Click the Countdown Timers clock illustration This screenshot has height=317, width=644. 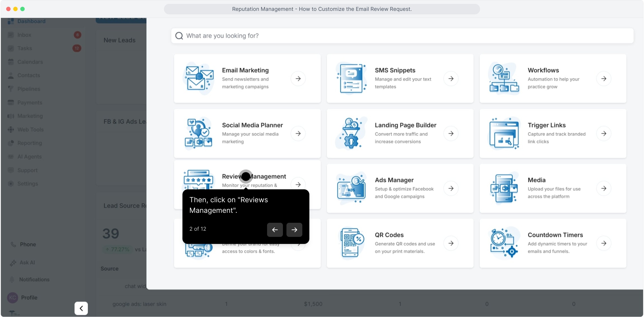(504, 243)
